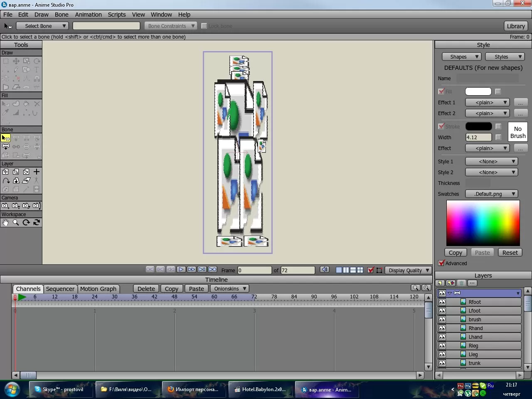Open the Swatches .Default.png dropdown
Viewport: 532px width, 399px height.
coord(491,194)
